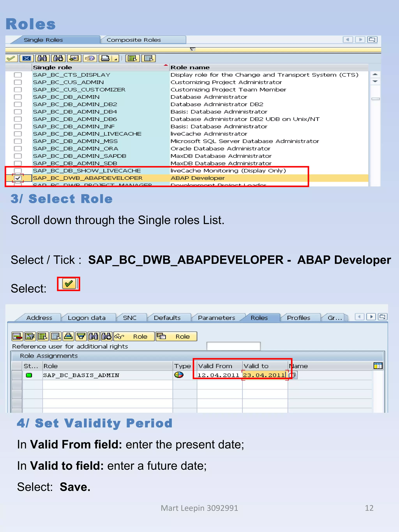Screen dimensions: 399x532
Task: Click row selector for SAP_BC_BASIS_ADMIN
Action: tap(17, 375)
